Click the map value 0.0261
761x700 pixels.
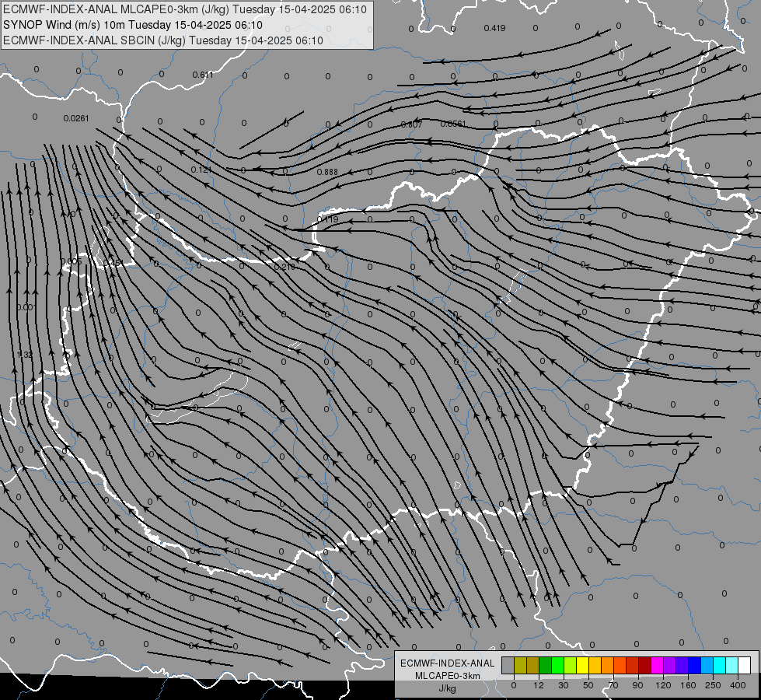tap(76, 118)
